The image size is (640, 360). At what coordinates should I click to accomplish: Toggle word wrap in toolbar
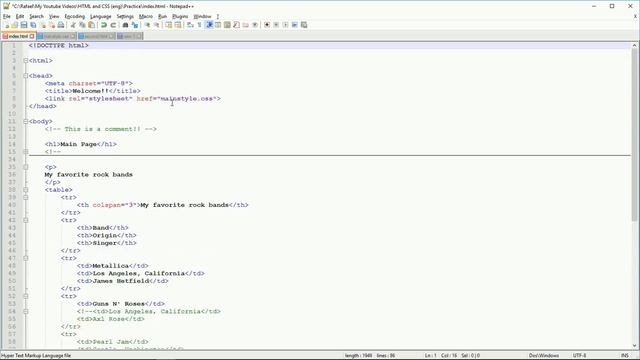click(x=190, y=25)
